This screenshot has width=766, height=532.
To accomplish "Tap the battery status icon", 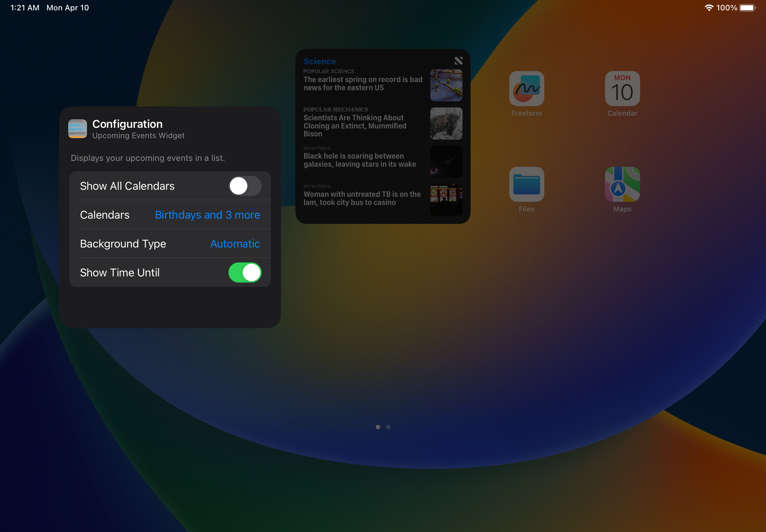I will point(747,8).
